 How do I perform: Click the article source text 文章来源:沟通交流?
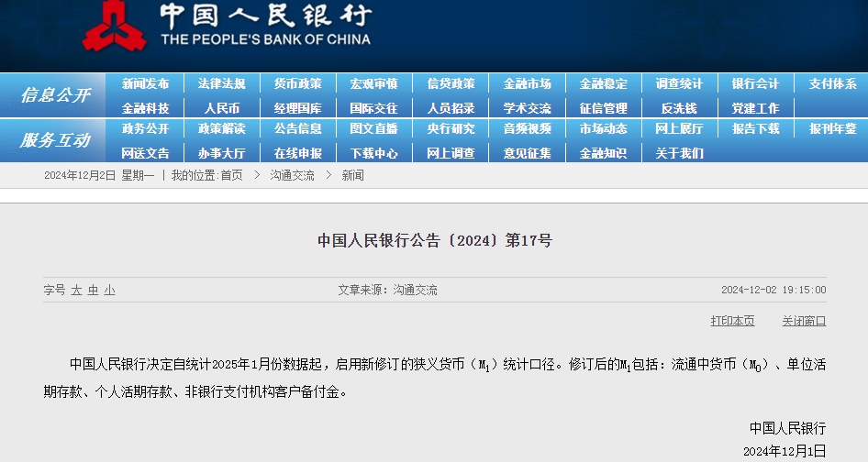pos(387,290)
